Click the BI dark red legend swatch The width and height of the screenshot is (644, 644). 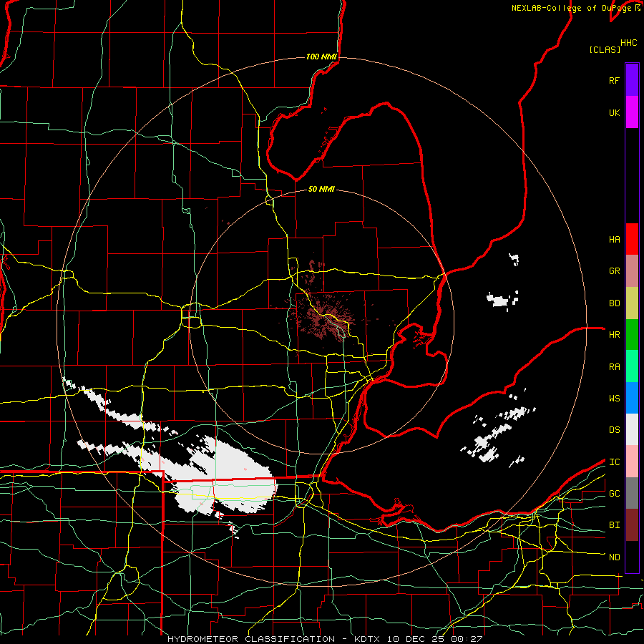[632, 525]
